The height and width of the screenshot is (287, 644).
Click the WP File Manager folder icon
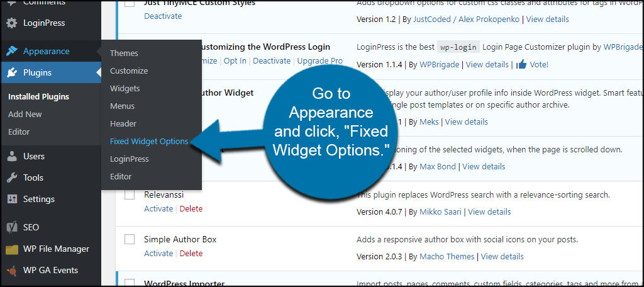point(12,249)
